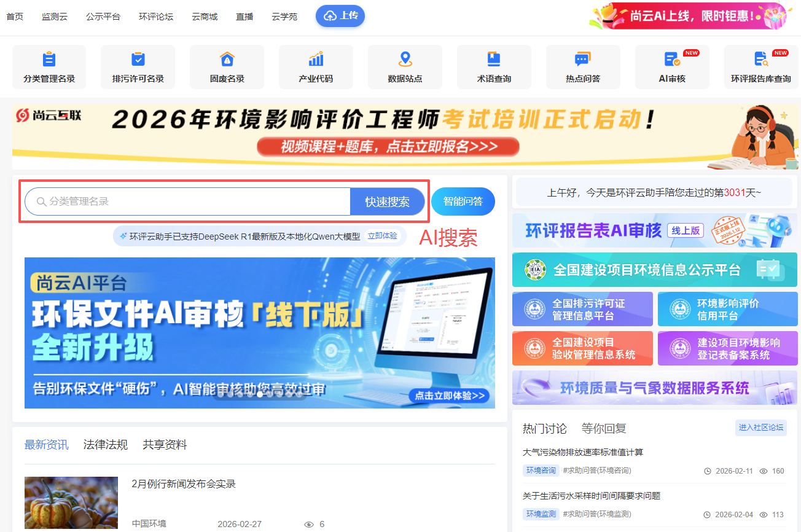Open the 排污许可名录 icon

[138, 60]
